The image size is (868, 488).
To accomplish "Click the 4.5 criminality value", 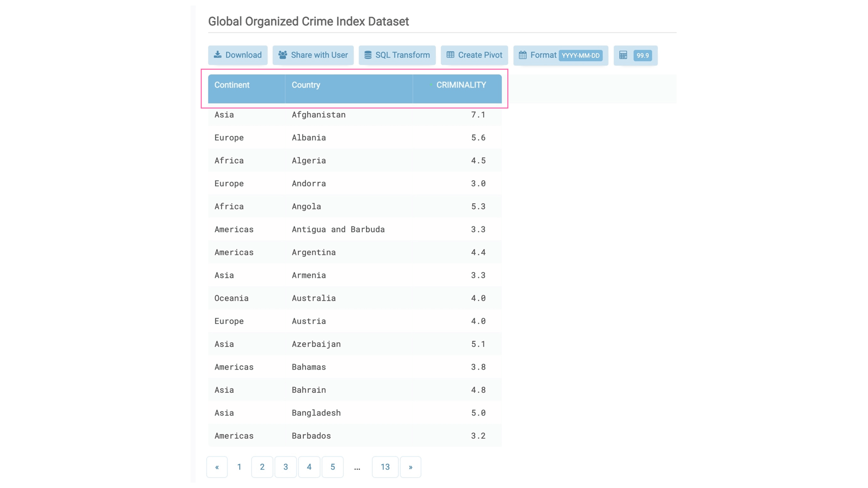I will pos(478,161).
